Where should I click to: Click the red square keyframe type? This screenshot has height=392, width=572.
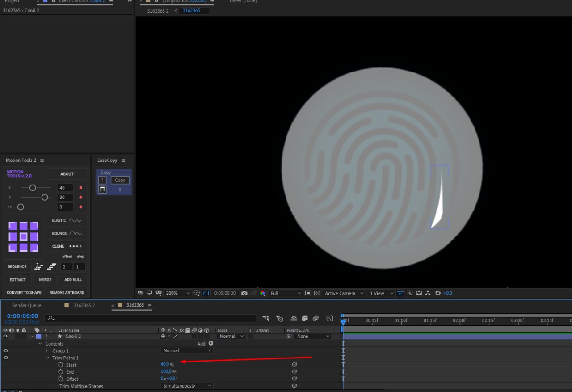[80, 188]
